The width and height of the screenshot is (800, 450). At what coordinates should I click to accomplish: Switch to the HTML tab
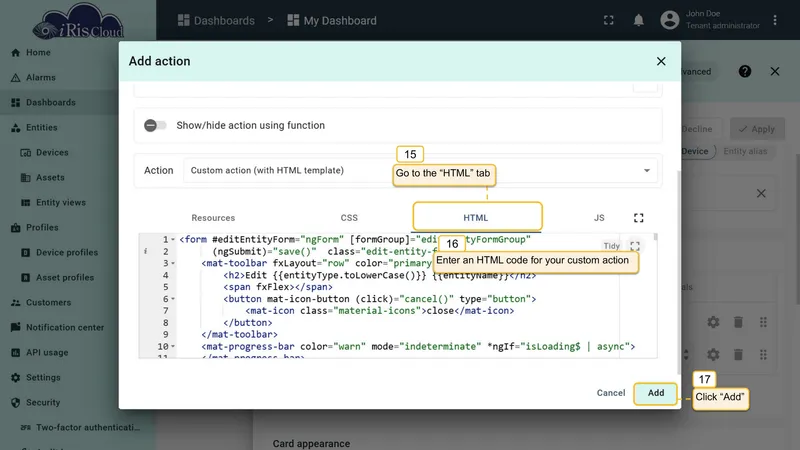coord(476,218)
